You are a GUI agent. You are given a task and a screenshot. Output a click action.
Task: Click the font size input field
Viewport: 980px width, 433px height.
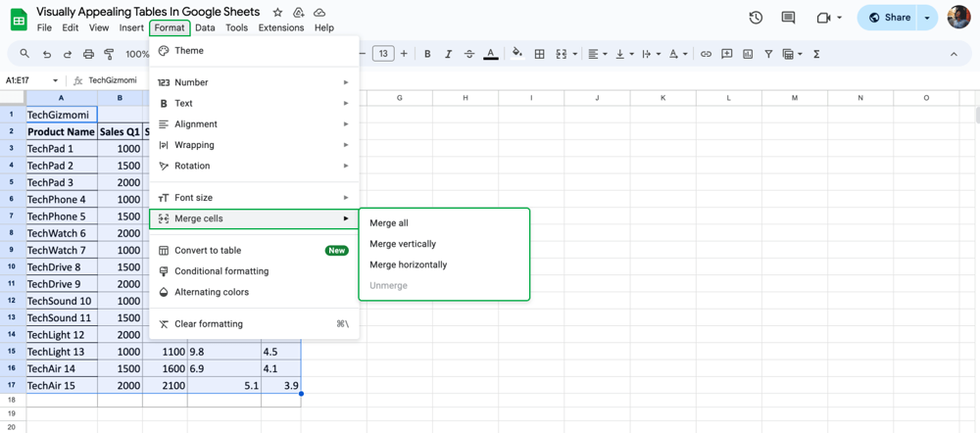click(x=382, y=54)
